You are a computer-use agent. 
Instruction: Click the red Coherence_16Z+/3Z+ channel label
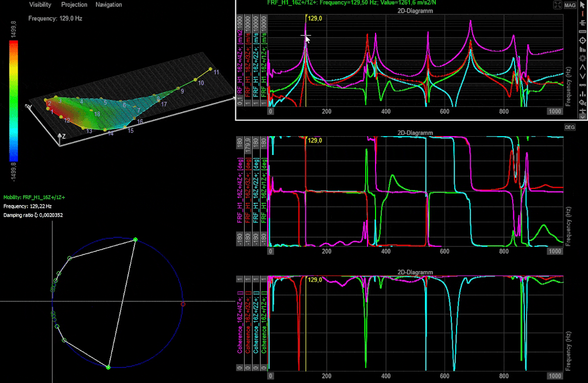(247, 322)
